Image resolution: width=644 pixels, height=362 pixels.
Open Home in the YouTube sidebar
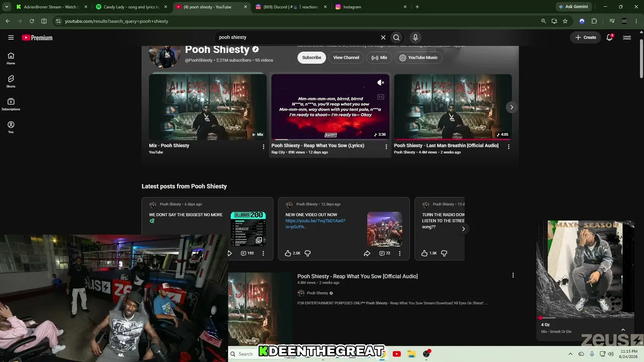pyautogui.click(x=11, y=58)
